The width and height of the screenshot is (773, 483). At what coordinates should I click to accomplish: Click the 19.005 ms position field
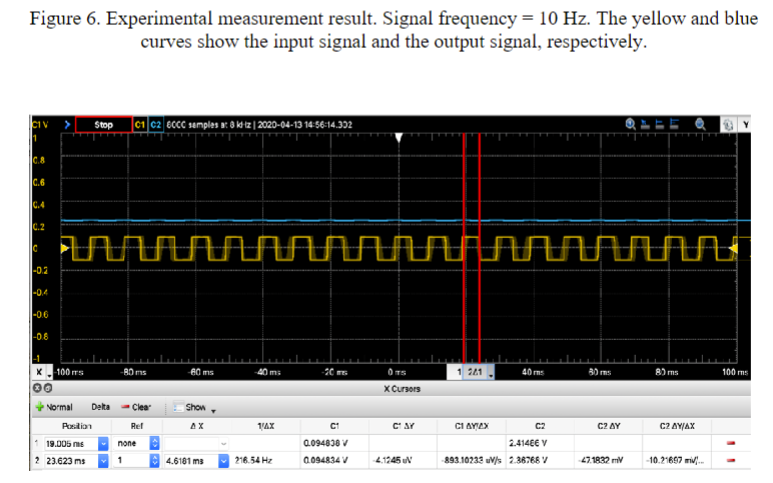coord(71,444)
